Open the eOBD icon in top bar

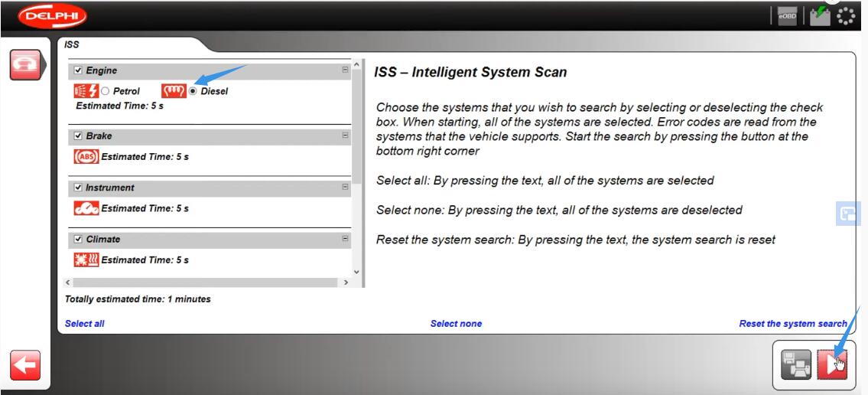pos(787,17)
